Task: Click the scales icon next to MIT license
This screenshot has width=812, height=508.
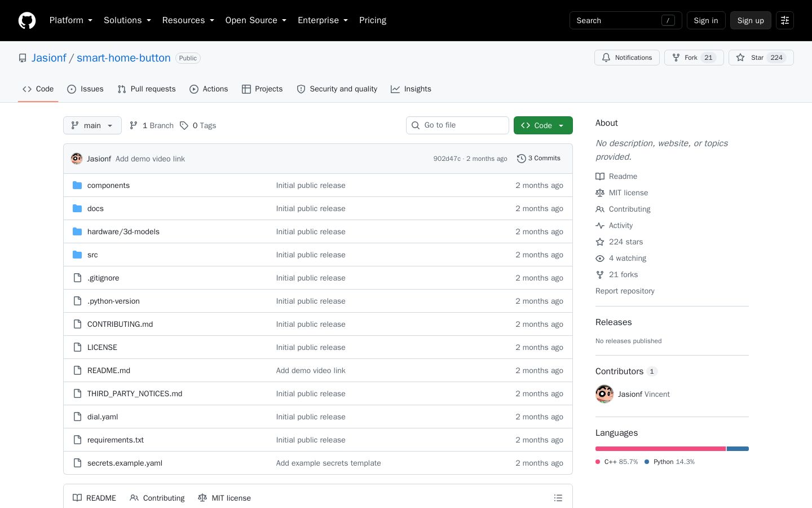Action: pyautogui.click(x=600, y=192)
